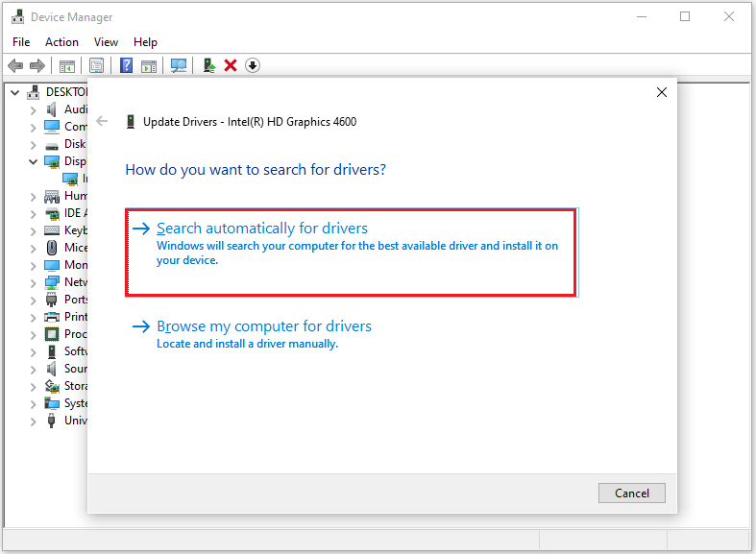The image size is (756, 554).
Task: Select the Audio speaker icon in tree
Action: pos(52,109)
